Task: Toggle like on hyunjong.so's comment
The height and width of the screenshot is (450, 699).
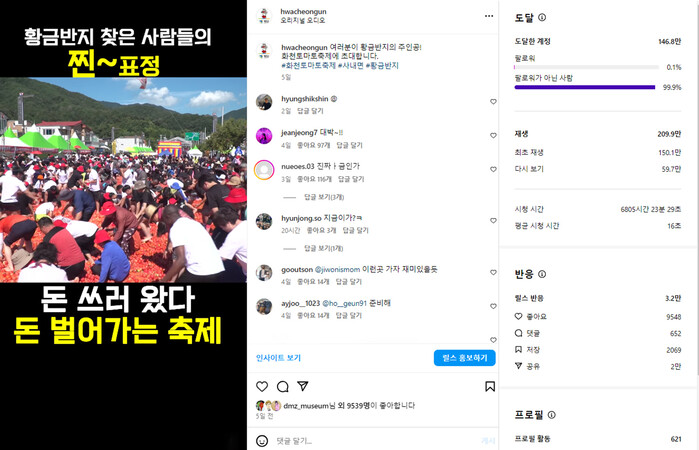Action: (x=493, y=221)
